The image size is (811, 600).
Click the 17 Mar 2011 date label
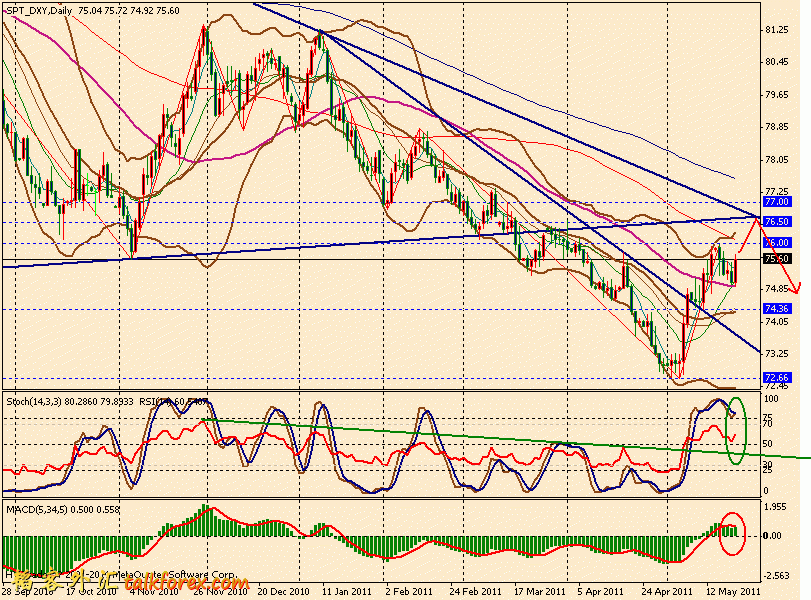click(539, 591)
